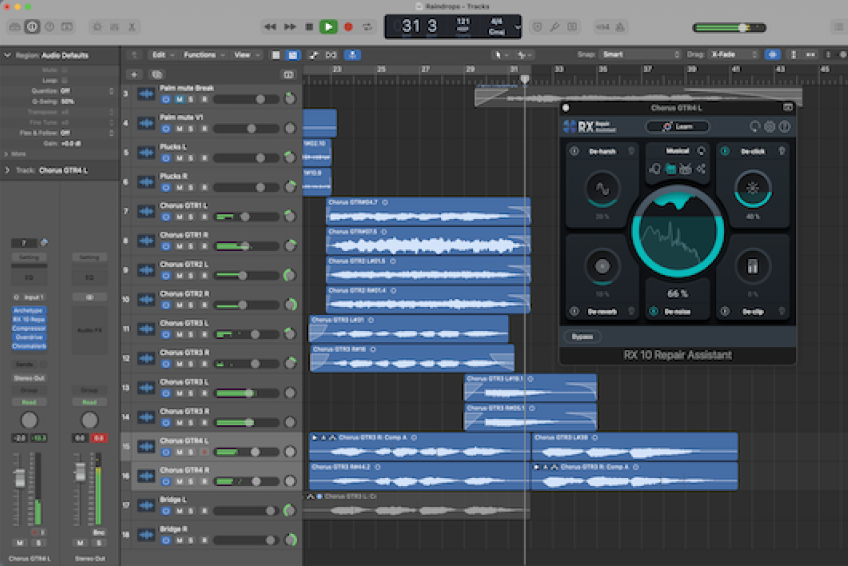
Task: Expand the More section in Region inspector
Action: (6, 154)
